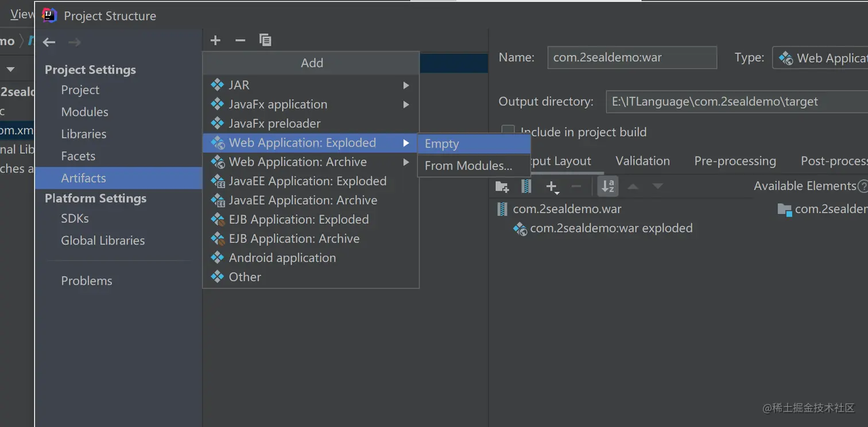Click the forward navigation arrow icon
The image size is (868, 427).
click(x=75, y=42)
